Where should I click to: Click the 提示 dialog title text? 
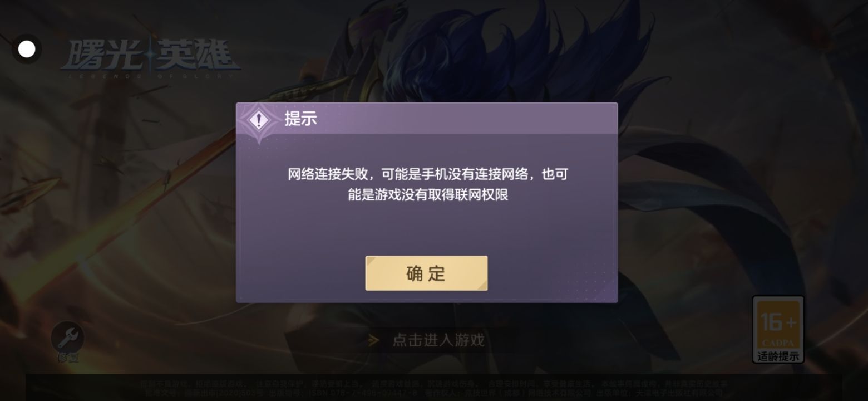click(300, 119)
